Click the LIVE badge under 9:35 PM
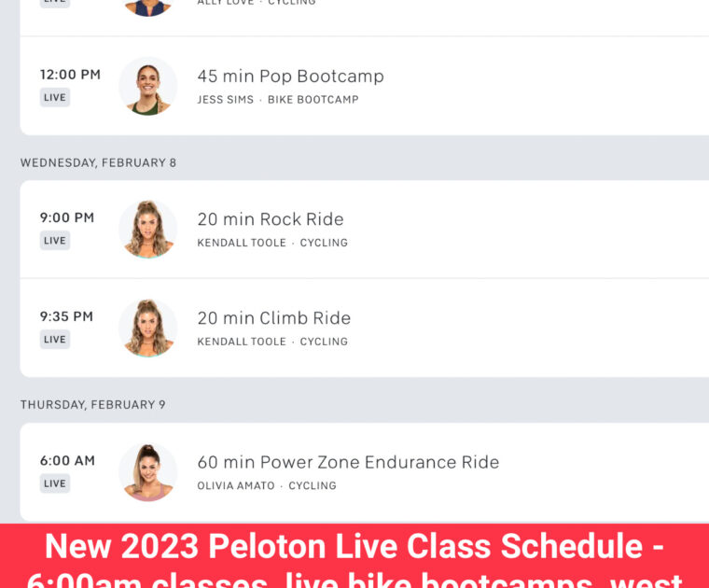This screenshot has width=709, height=588. [x=55, y=340]
